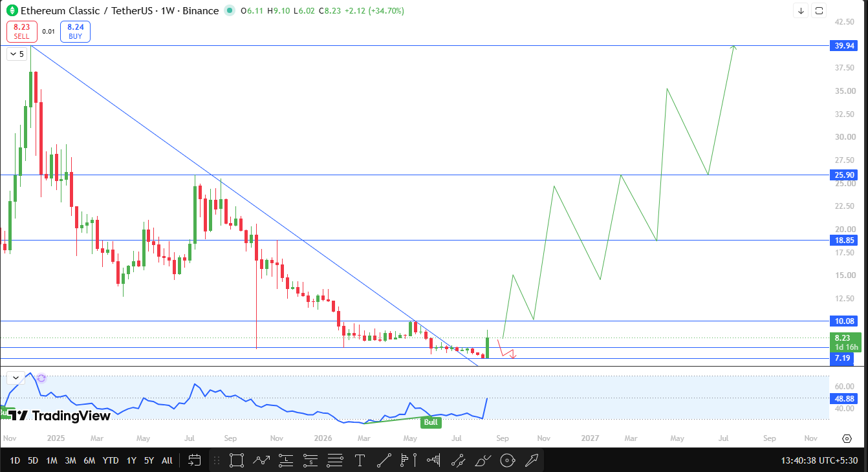The height and width of the screenshot is (472, 868).
Task: Select the Brush drawing tool
Action: click(x=483, y=460)
